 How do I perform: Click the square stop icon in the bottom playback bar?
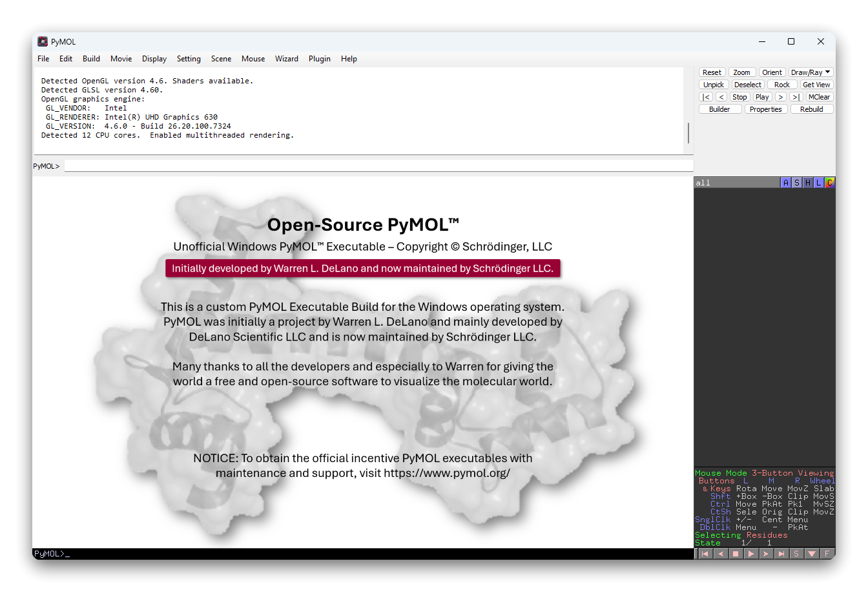pos(736,554)
